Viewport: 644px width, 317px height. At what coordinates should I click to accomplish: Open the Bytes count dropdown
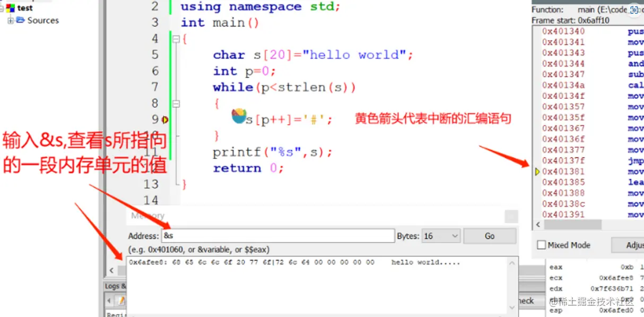(x=441, y=236)
